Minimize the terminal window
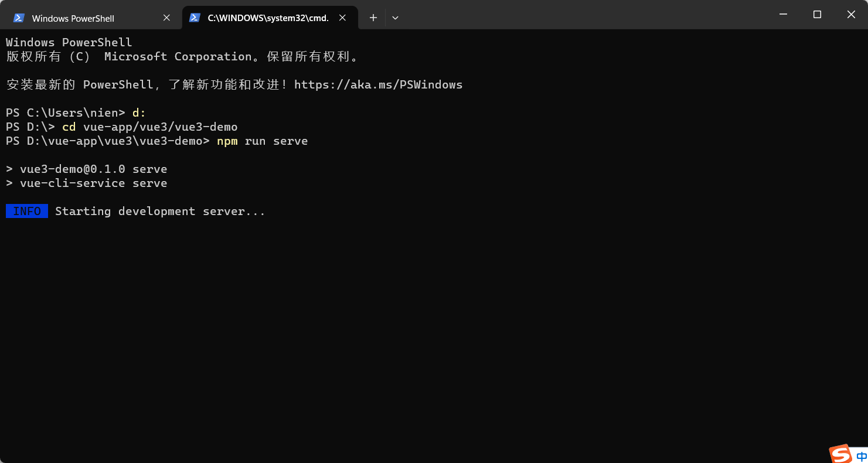Viewport: 868px width, 463px height. click(x=783, y=15)
